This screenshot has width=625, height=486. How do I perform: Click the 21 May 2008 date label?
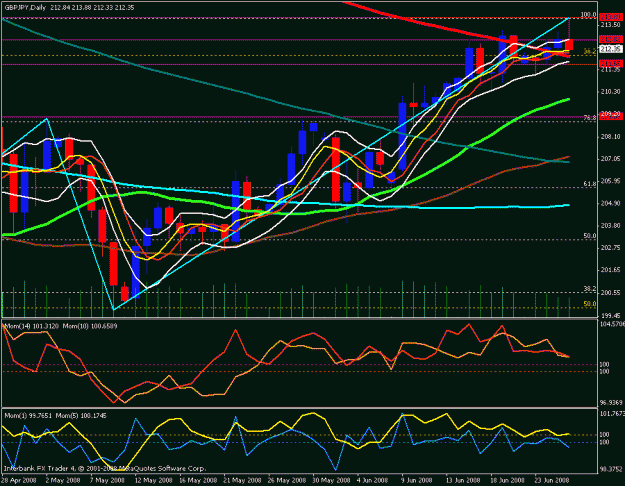(243, 480)
